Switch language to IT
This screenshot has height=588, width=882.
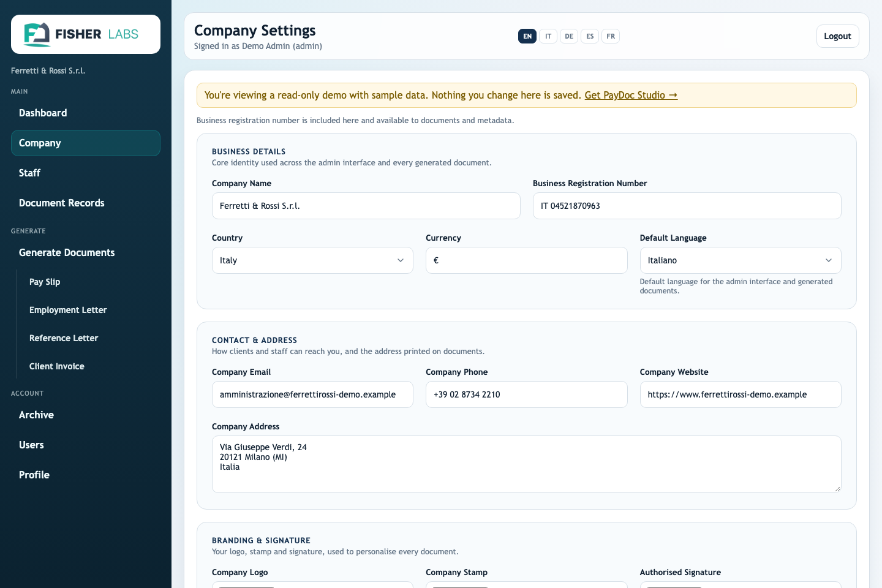point(548,36)
